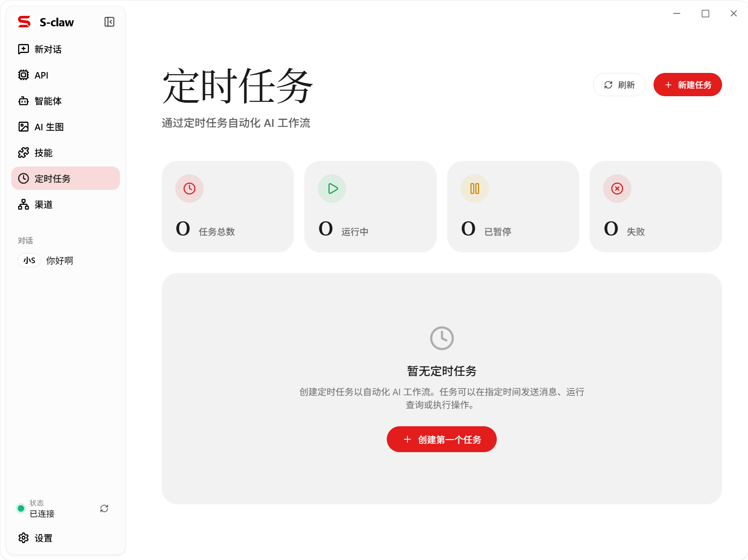This screenshot has width=748, height=560.
Task: Click the 任务总数 stat card label
Action: coord(217,232)
